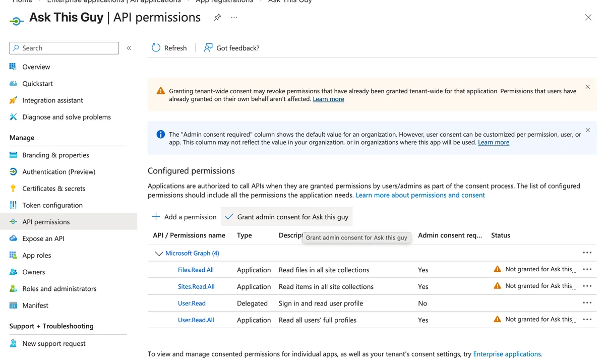
Task: Open the User.Read row ellipsis menu
Action: (x=587, y=303)
